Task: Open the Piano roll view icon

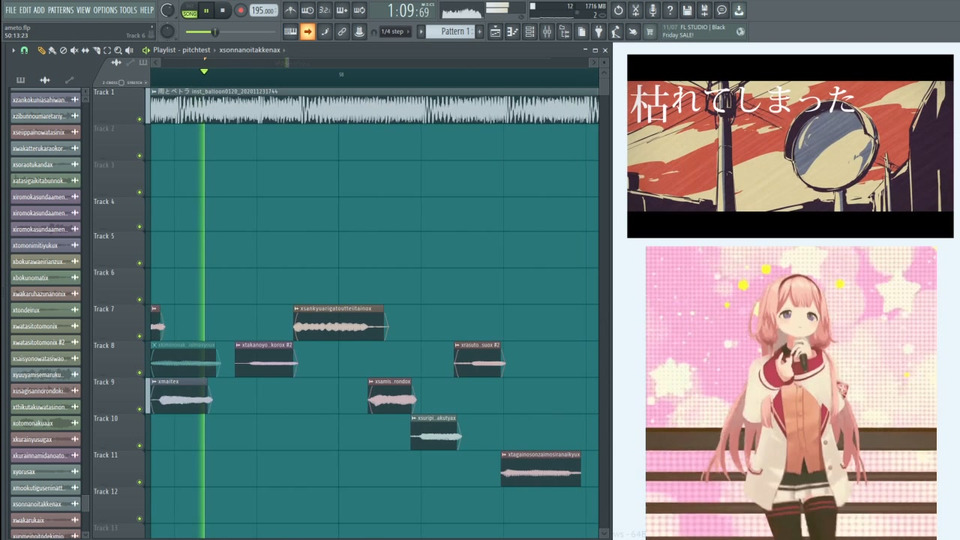Action: 512,31
